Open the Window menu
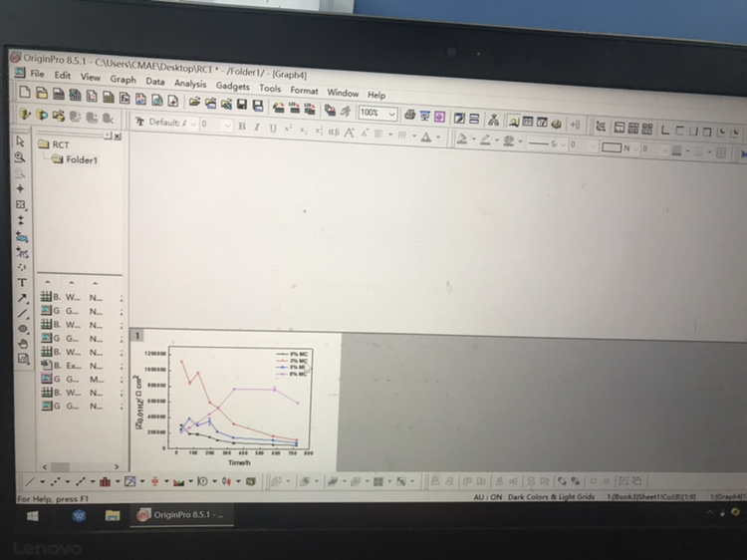The image size is (747, 560). (343, 93)
